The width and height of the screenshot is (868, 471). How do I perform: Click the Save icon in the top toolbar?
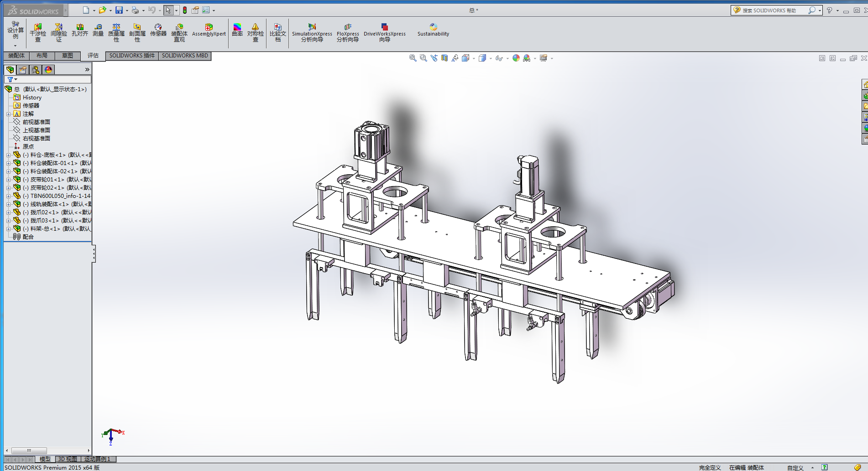pyautogui.click(x=119, y=10)
